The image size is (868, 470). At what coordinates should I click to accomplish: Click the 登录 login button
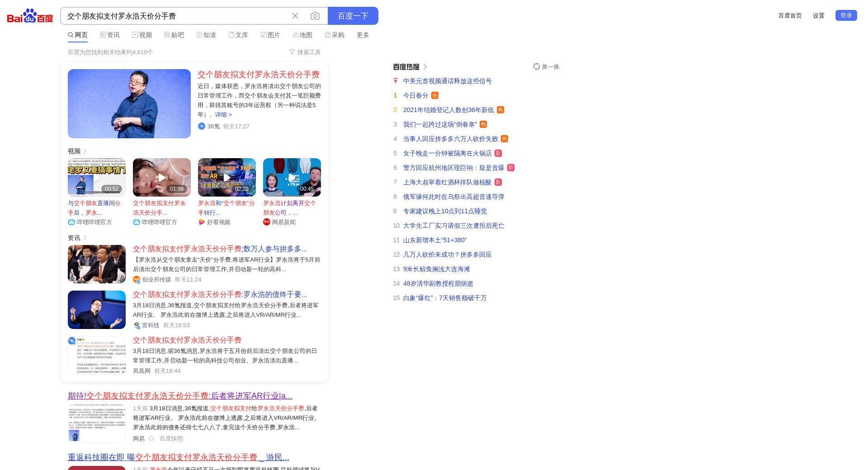[x=846, y=15]
